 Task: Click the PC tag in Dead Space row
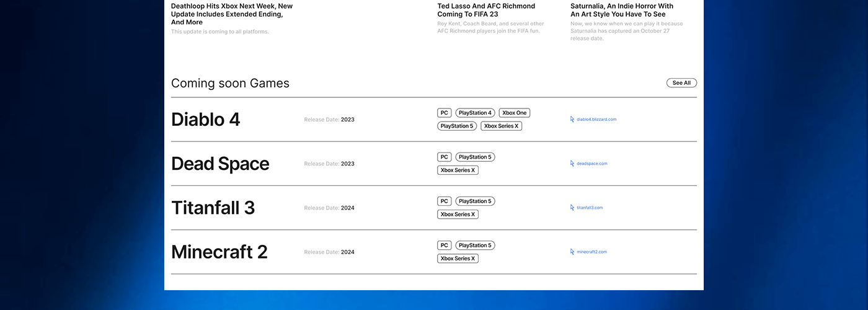pyautogui.click(x=444, y=157)
